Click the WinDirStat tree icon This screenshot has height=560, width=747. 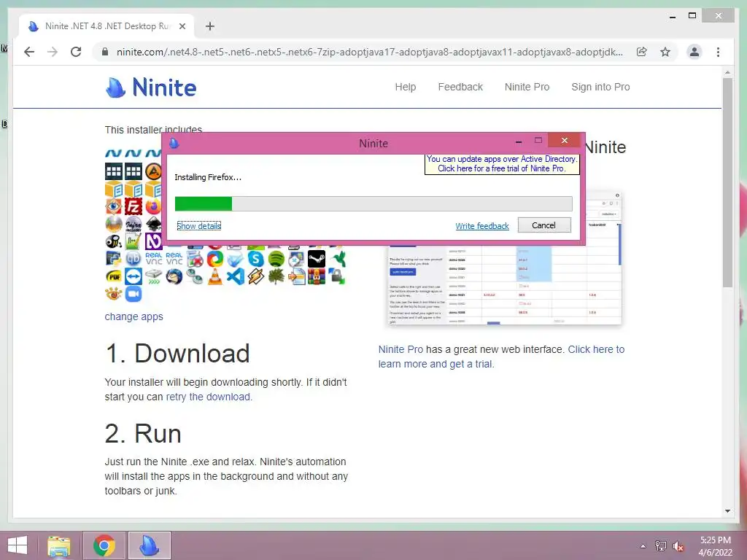coord(276,276)
